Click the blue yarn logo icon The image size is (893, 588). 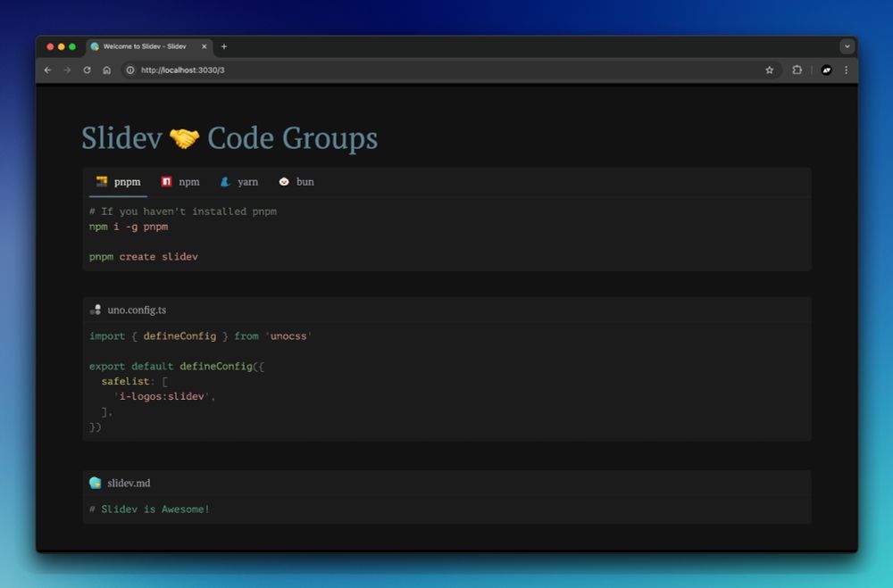[225, 182]
